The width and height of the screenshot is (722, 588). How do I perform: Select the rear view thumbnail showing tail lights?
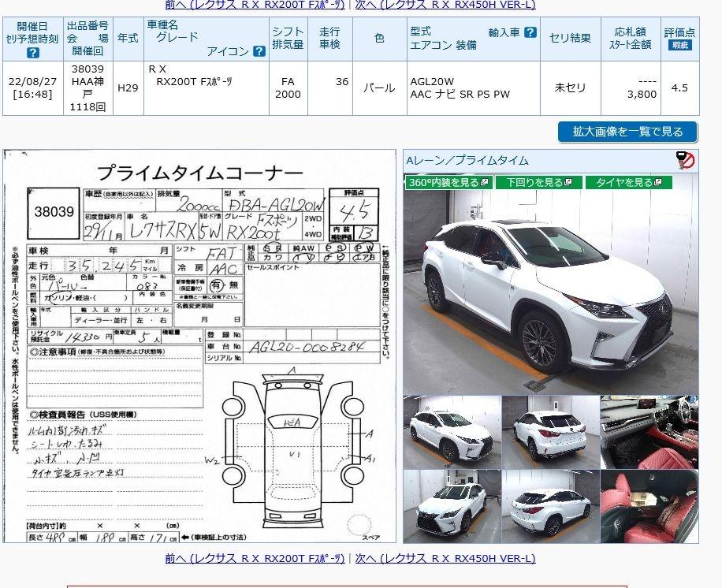pos(551,433)
